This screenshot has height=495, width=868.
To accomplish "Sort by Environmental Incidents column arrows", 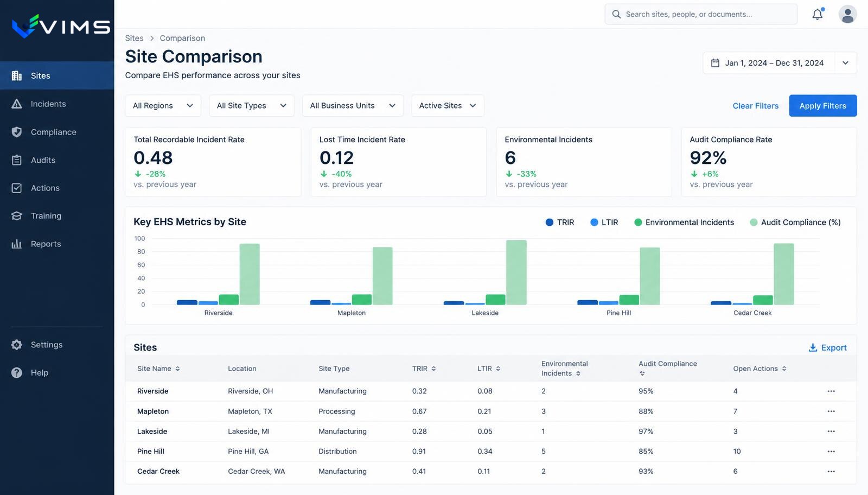I will coord(578,373).
